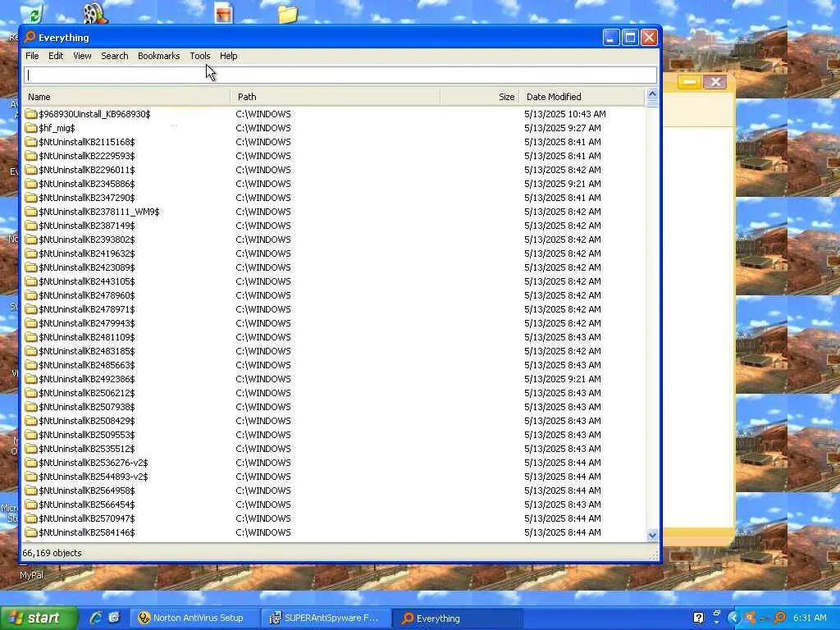
Task: Open the Windows start button
Action: click(39, 618)
